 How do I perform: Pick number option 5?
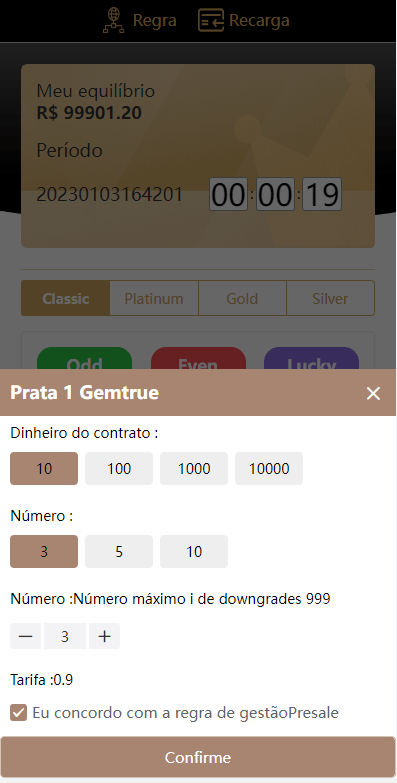coord(119,551)
